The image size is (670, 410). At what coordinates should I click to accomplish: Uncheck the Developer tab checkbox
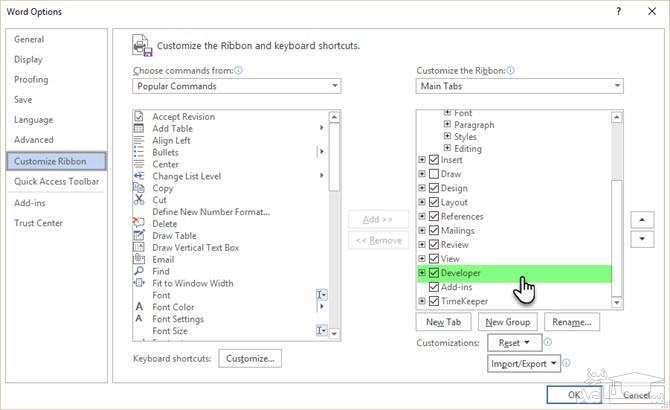click(x=433, y=273)
